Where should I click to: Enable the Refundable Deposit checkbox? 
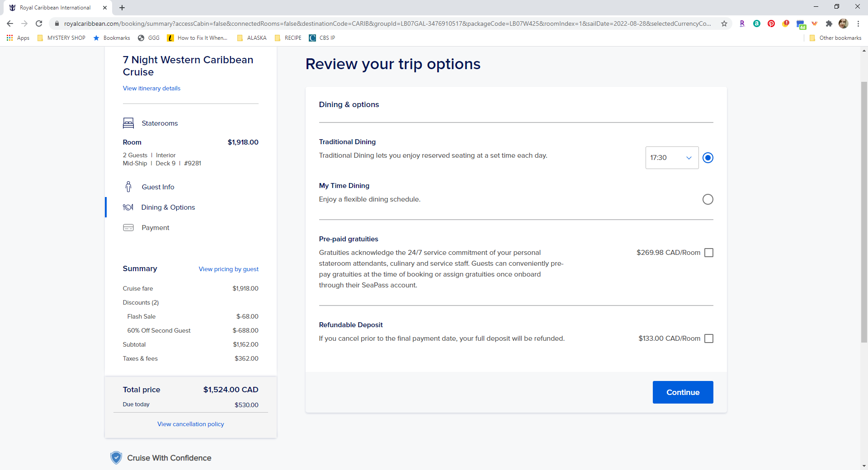click(709, 338)
